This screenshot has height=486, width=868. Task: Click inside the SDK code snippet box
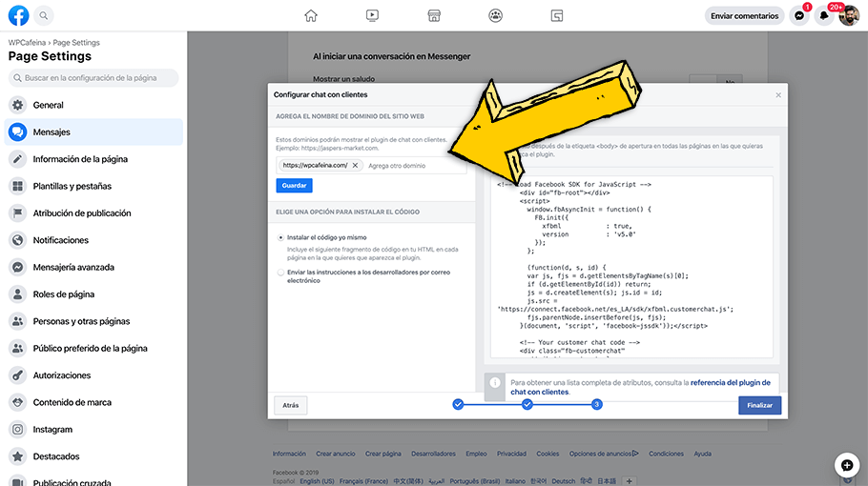pyautogui.click(x=631, y=267)
